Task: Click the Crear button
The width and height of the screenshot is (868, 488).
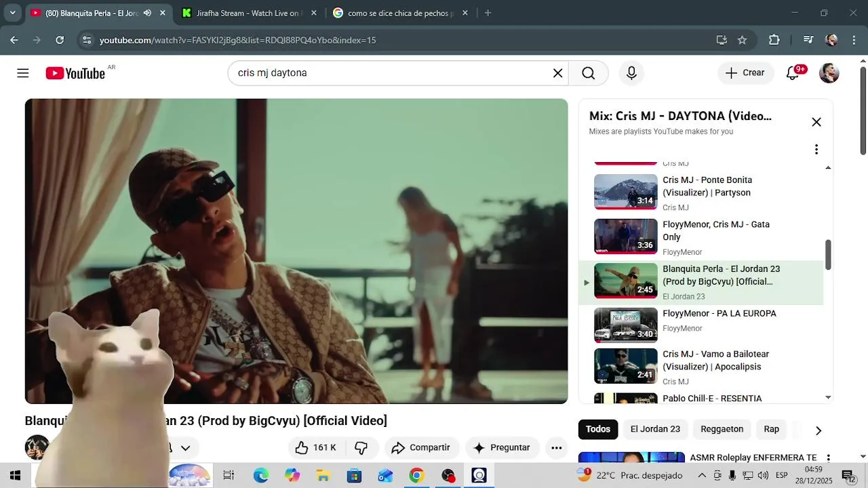Action: [745, 73]
